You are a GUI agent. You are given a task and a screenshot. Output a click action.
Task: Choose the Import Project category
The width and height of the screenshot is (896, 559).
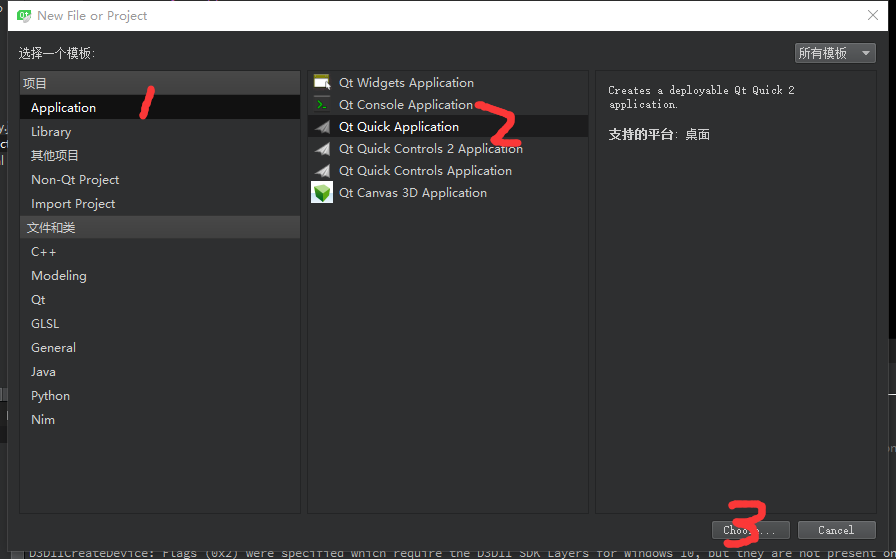pos(159,203)
